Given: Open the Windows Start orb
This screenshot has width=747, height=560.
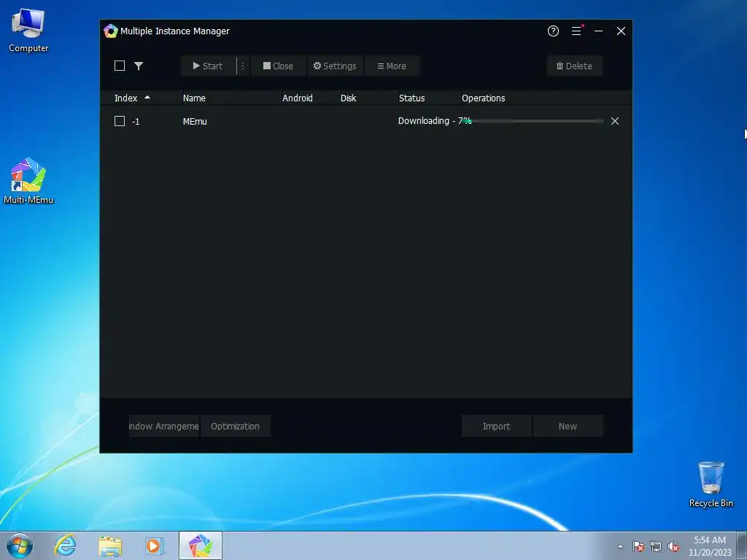Looking at the screenshot, I should coord(20,545).
